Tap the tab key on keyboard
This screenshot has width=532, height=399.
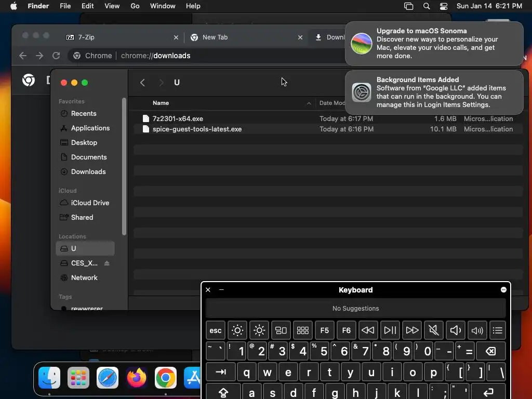pos(220,372)
